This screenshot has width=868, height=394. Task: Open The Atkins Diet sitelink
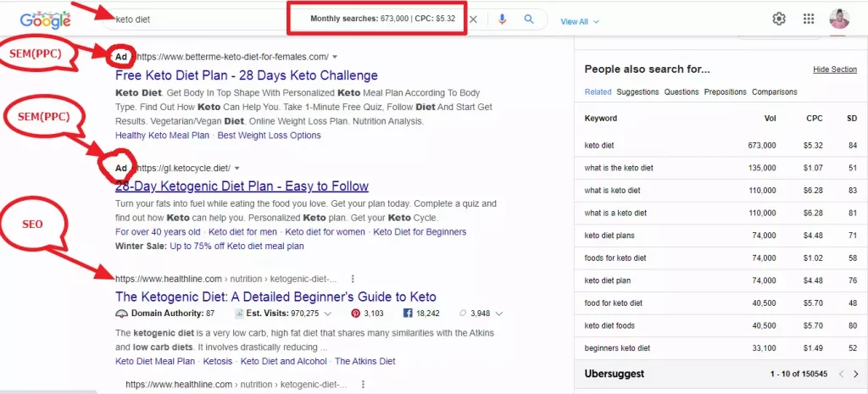[364, 361]
